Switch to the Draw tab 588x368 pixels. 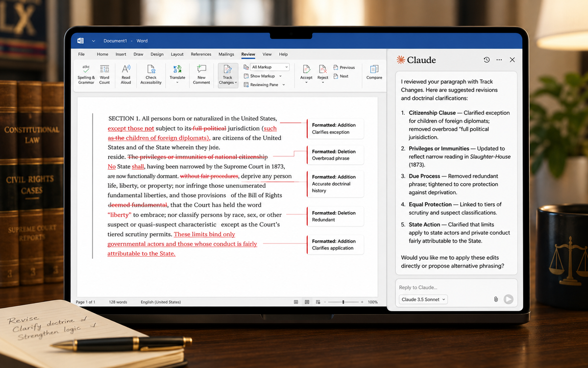tap(138, 54)
